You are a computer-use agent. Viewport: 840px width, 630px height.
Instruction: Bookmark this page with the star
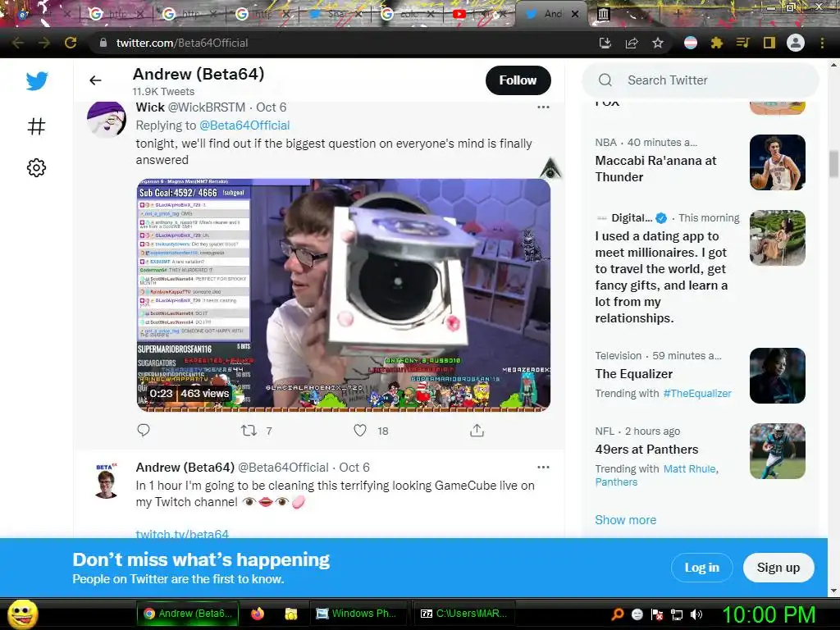coord(658,43)
